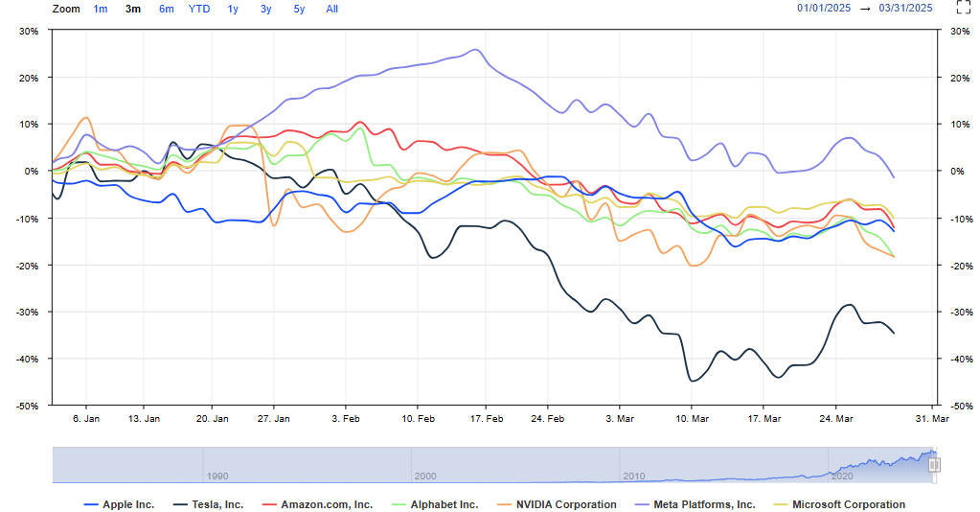The height and width of the screenshot is (512, 980).
Task: Toggle Microsoft Corporation legend entry
Action: pos(839,504)
